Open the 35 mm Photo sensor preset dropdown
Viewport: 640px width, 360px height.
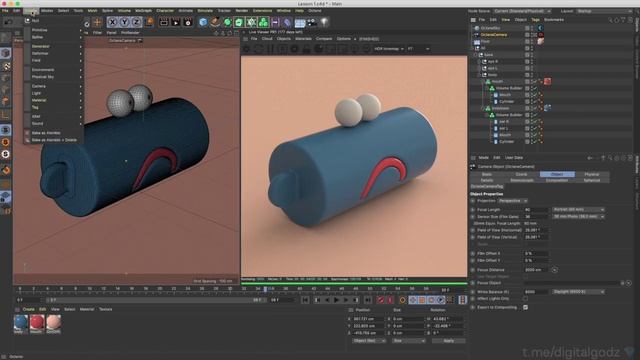point(578,217)
